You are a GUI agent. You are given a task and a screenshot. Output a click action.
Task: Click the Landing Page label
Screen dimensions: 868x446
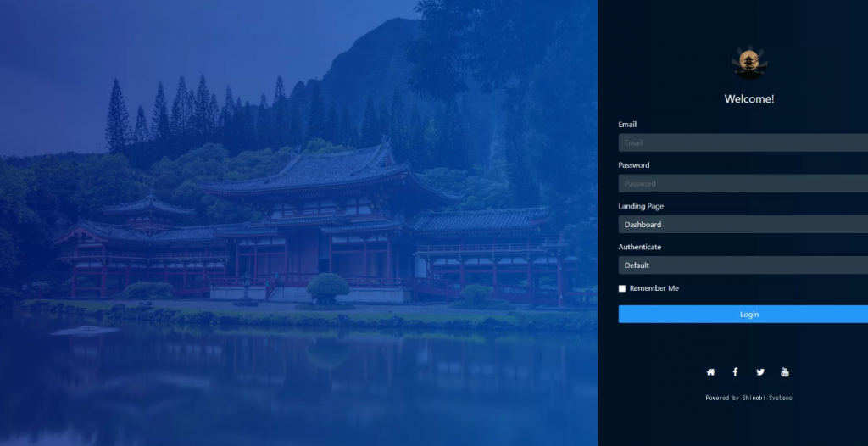click(641, 206)
